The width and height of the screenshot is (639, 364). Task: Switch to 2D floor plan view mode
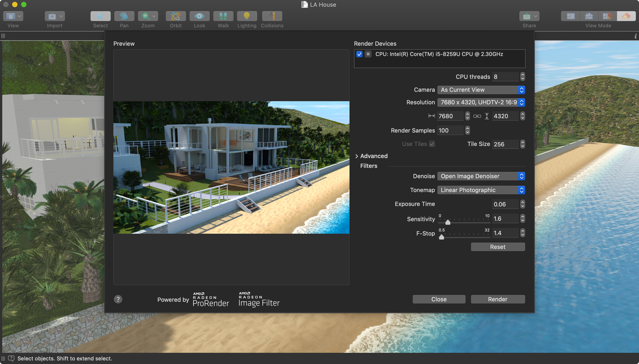[570, 16]
